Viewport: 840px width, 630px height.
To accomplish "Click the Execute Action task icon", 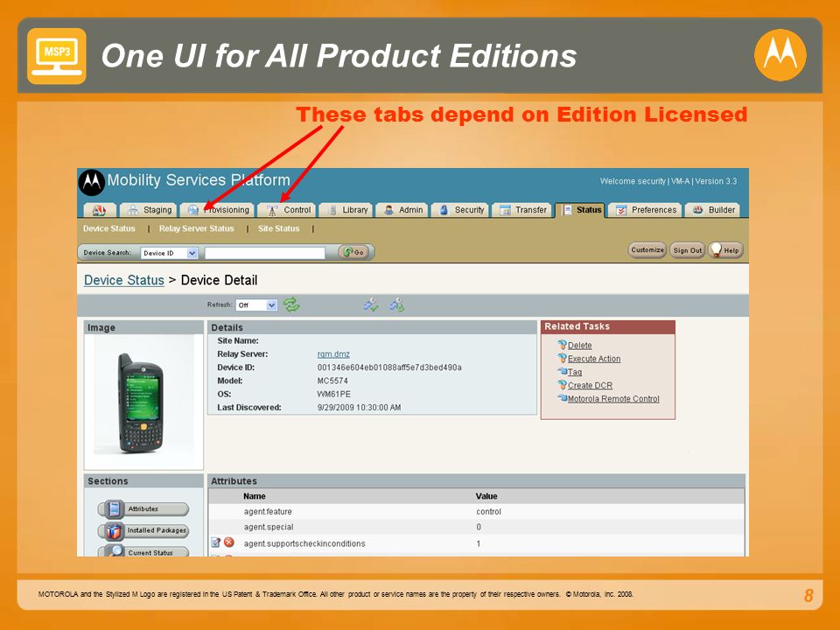I will 562,358.
